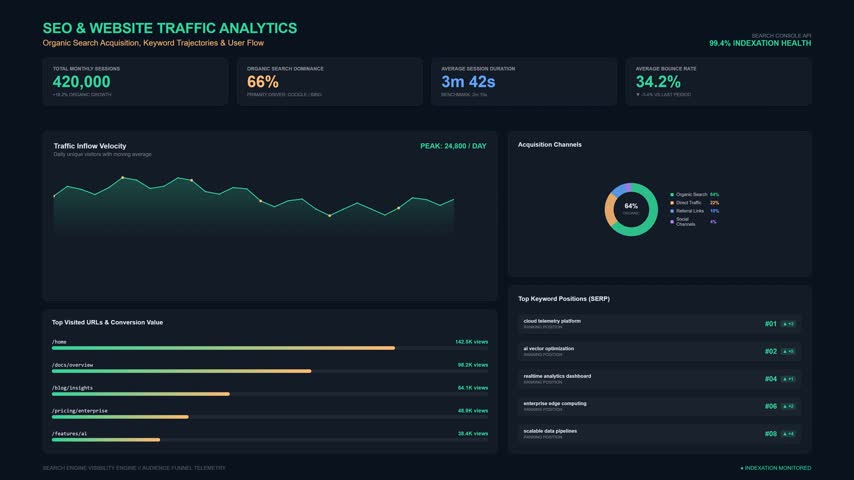854x480 pixels.
Task: Click the 99.4% INDEXATION HEALTH status
Action: pos(760,43)
